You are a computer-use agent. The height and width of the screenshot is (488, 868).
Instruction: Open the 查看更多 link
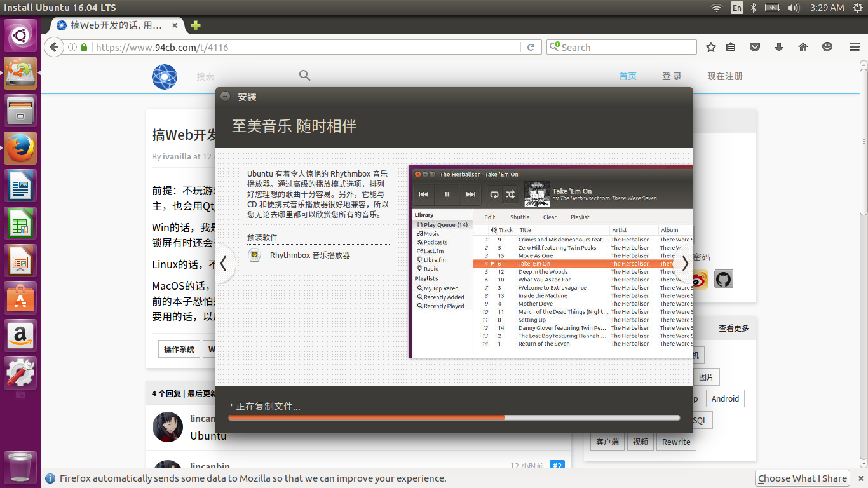click(x=734, y=328)
